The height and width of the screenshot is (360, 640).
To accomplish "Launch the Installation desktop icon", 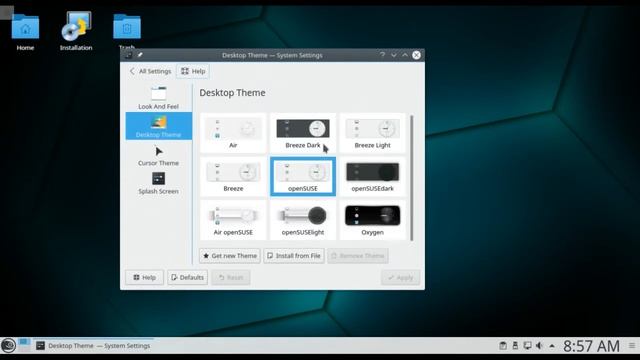I will click(x=76, y=32).
